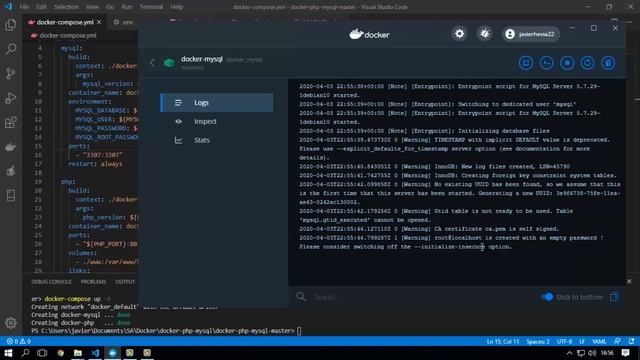Open the Help menu
This screenshot has height=360, width=640.
176,7
